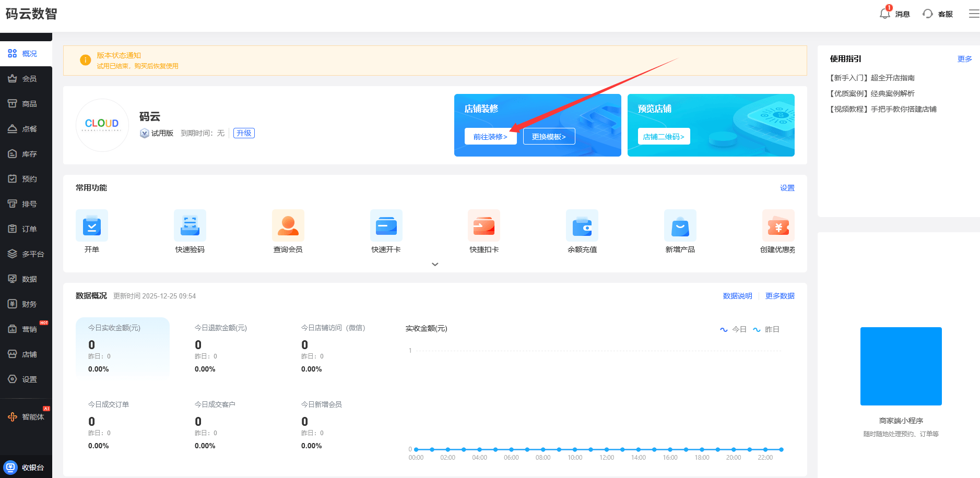Open the 快速验码 scan icon
Screen dimensions: 980x478
click(x=190, y=225)
